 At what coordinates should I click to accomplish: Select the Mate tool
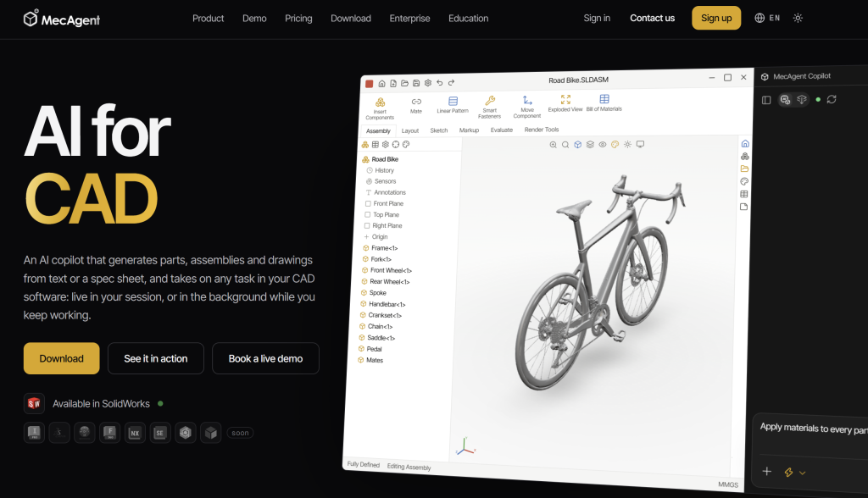coord(416,105)
